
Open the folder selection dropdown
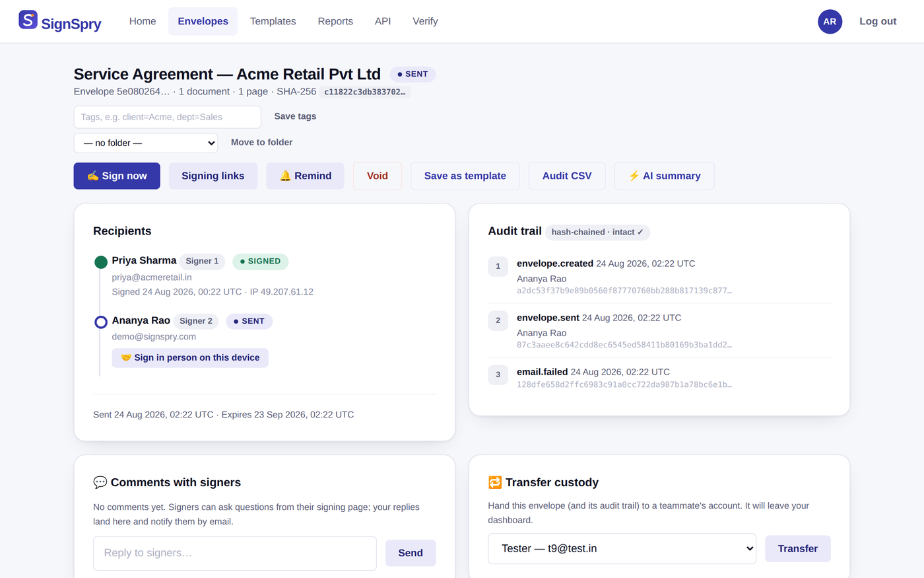(x=146, y=143)
